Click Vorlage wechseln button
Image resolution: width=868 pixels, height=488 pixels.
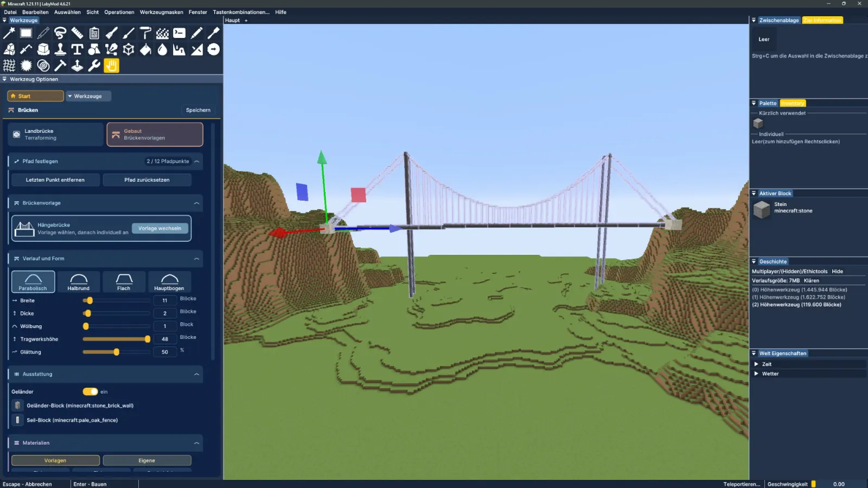point(159,228)
